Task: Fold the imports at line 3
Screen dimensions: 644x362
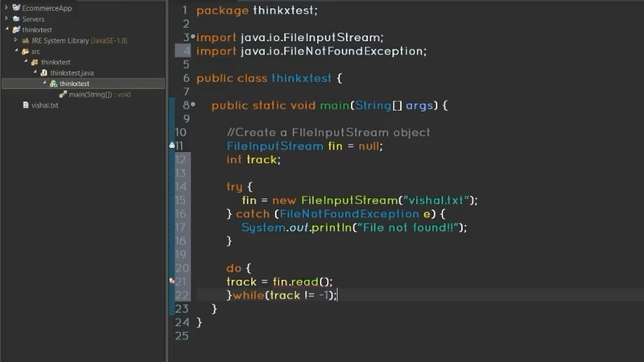Action: click(x=193, y=36)
